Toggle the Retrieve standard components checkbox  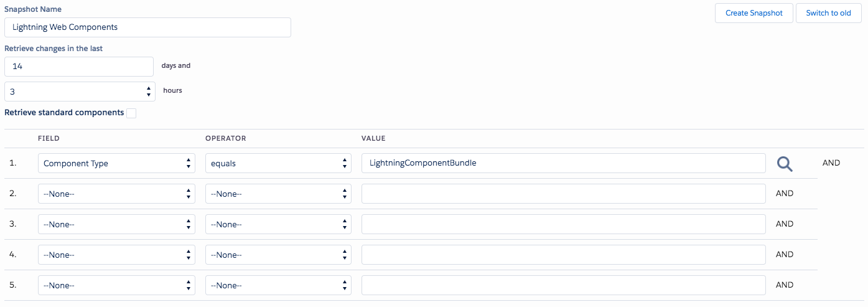(131, 113)
